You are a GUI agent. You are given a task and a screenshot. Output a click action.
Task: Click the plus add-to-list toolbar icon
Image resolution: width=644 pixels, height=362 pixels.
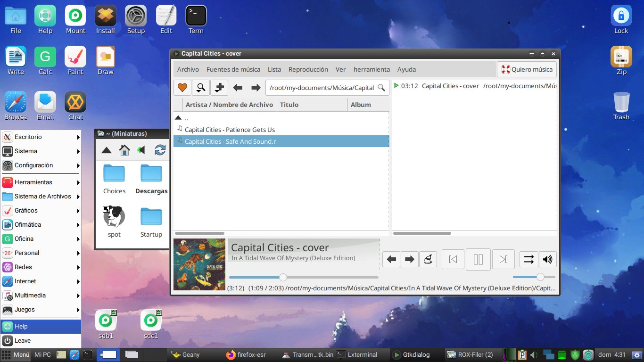pos(219,88)
